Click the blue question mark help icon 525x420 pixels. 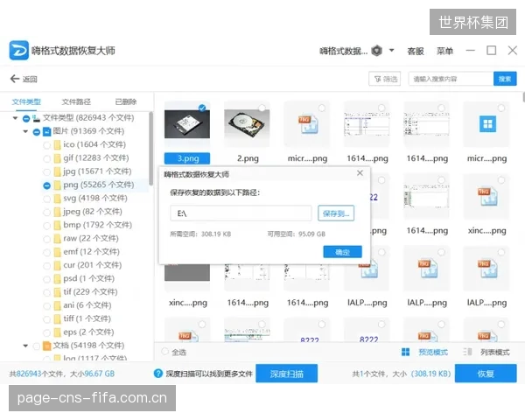[158, 374]
